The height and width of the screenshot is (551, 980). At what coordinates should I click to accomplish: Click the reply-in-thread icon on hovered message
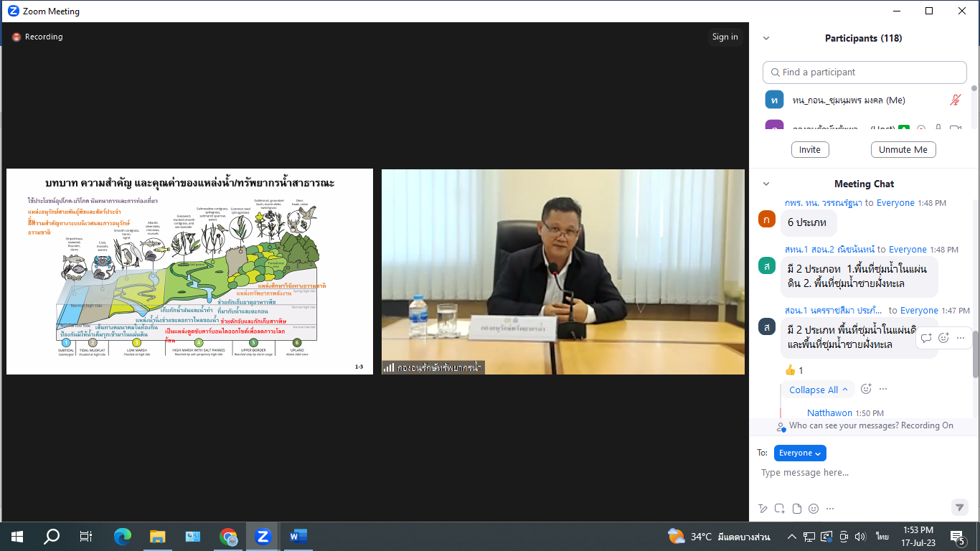926,338
